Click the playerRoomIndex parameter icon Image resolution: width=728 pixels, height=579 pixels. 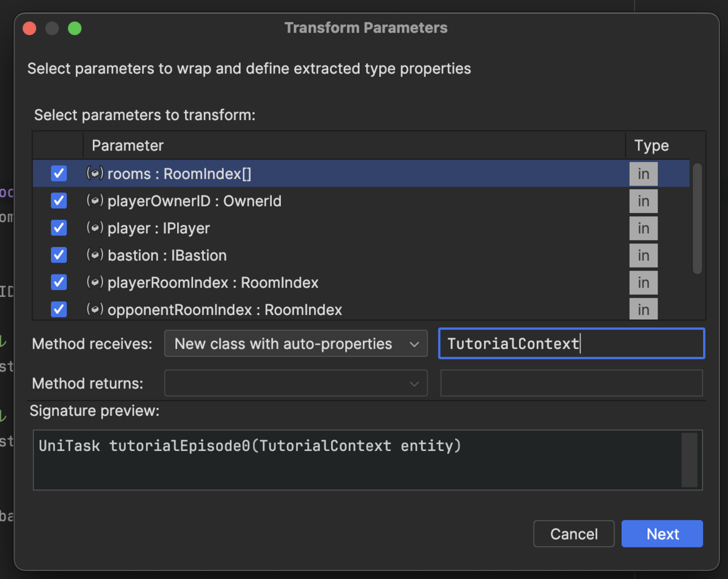click(95, 282)
